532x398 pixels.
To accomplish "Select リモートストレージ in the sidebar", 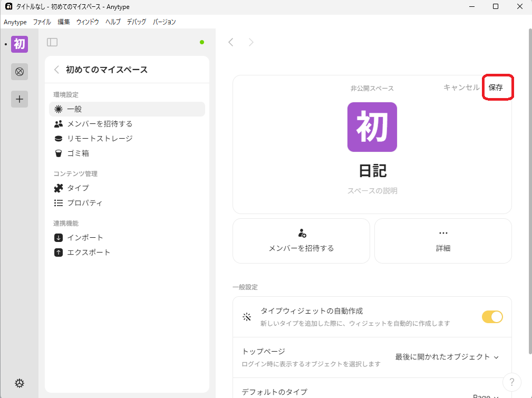I will click(127, 139).
